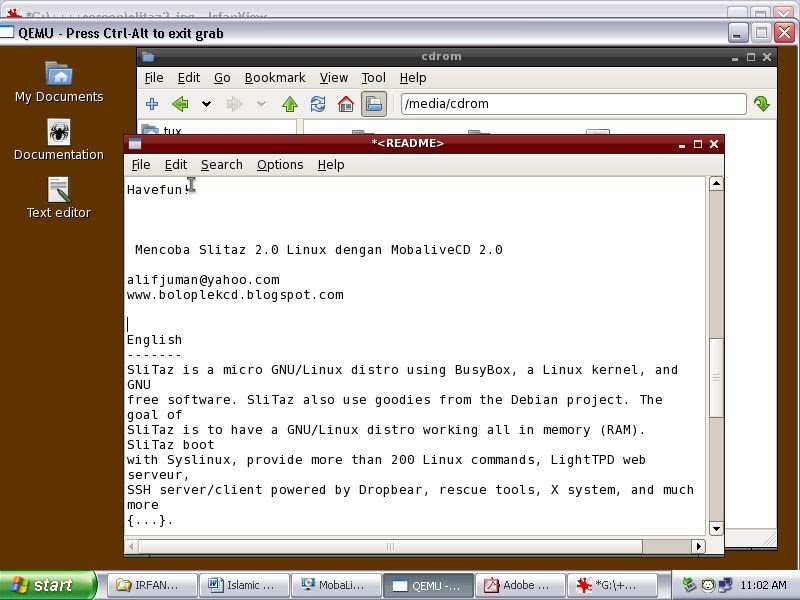The height and width of the screenshot is (600, 800).
Task: Open Options menu in README editor
Action: [280, 165]
